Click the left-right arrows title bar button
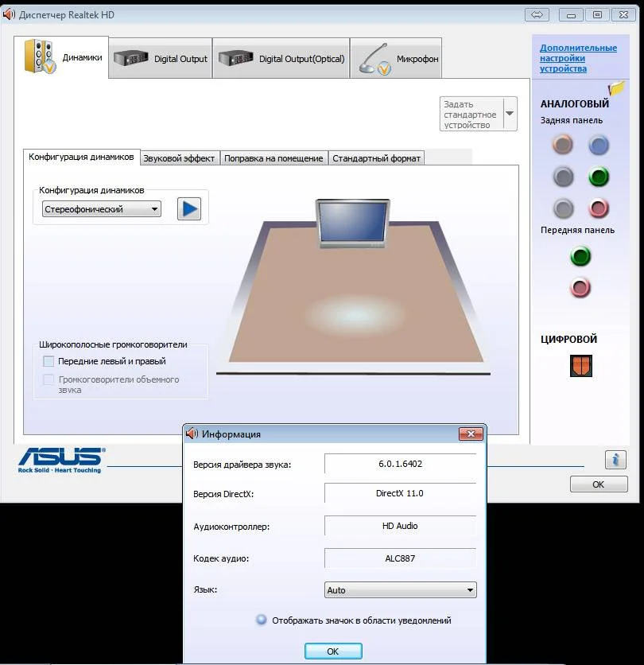644x665 pixels. [537, 15]
